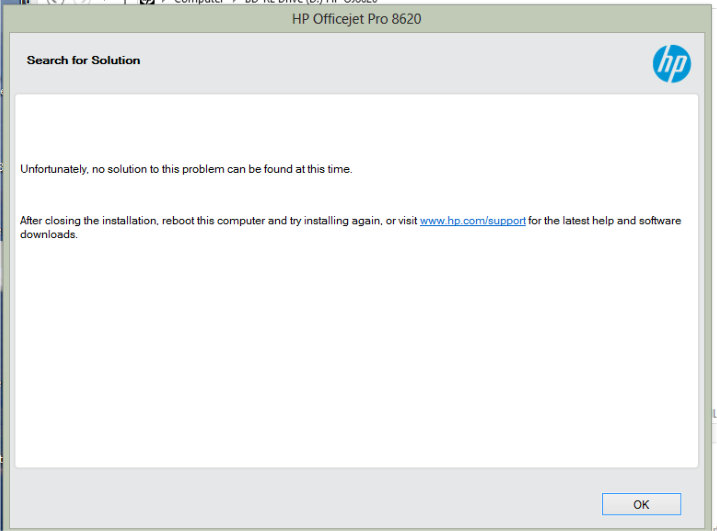Click the HP logo icon
717x531 pixels.
tap(671, 64)
